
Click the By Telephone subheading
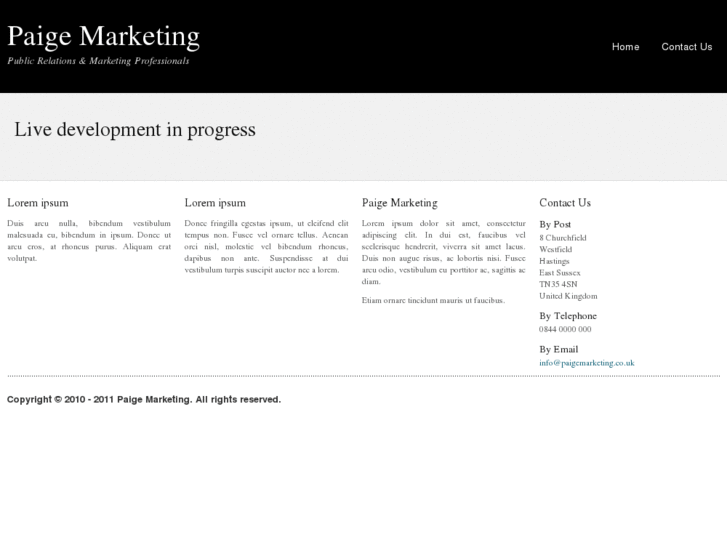coord(568,316)
